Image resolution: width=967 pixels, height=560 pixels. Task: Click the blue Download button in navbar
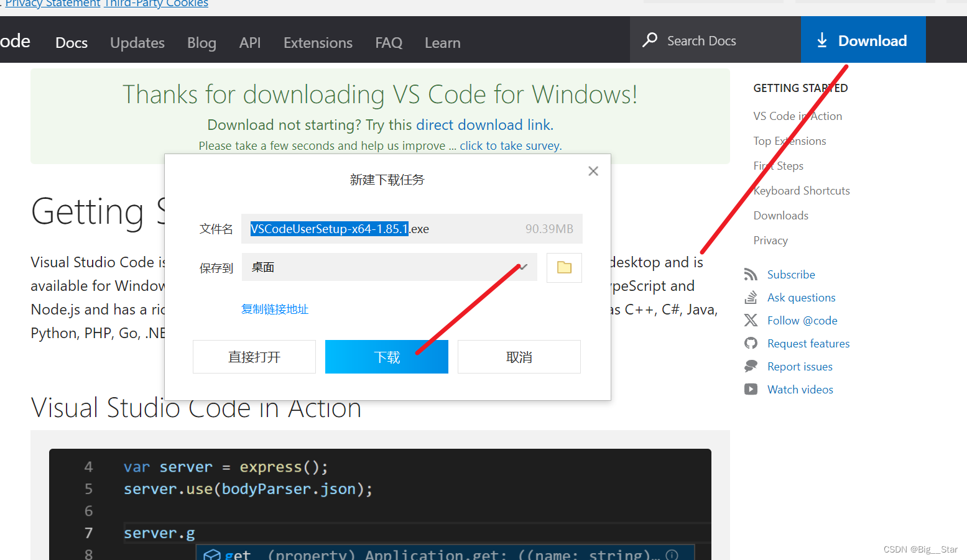tap(863, 40)
